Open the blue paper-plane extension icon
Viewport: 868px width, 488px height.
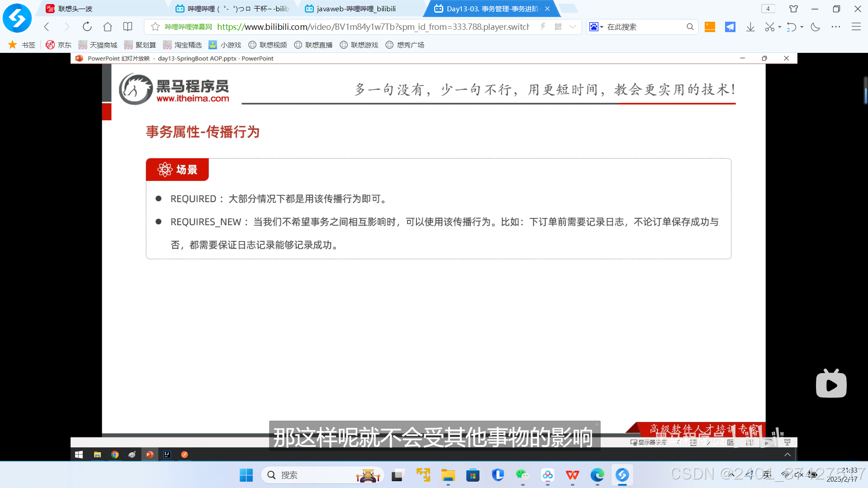[x=730, y=27]
